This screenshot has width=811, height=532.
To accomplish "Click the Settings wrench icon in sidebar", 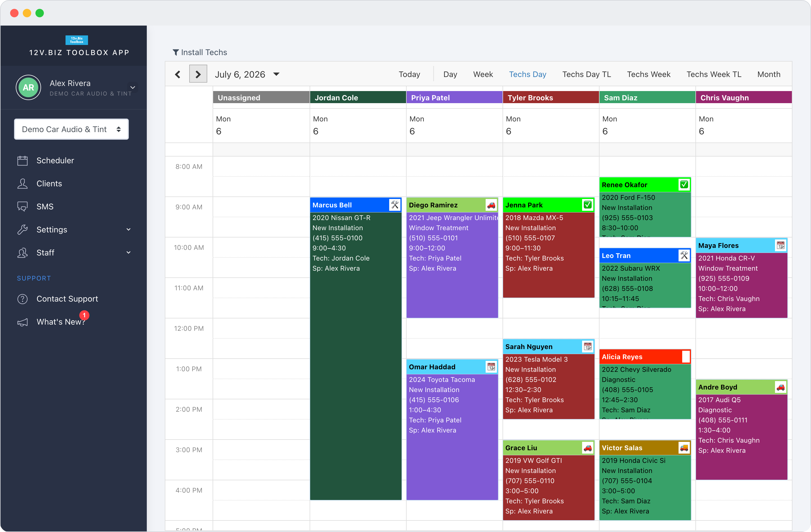I will click(22, 230).
